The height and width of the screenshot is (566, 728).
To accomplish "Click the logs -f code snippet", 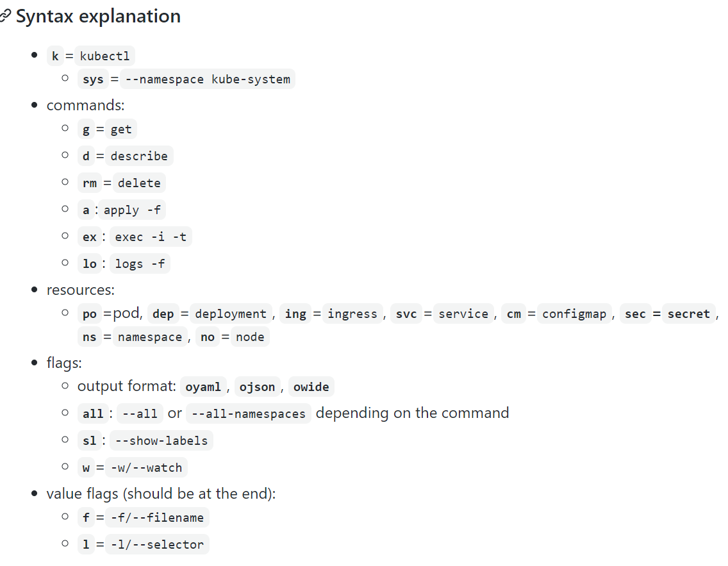I will tap(139, 263).
